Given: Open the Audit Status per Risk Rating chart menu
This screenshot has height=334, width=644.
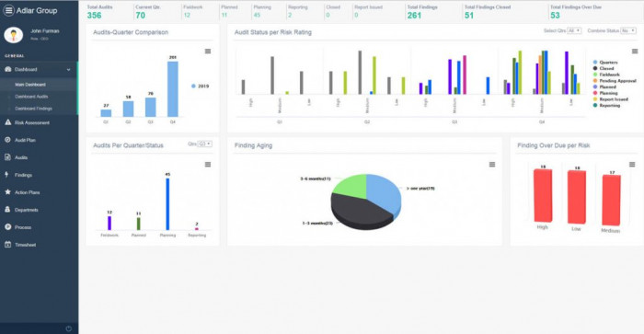Looking at the screenshot, I should tap(635, 52).
